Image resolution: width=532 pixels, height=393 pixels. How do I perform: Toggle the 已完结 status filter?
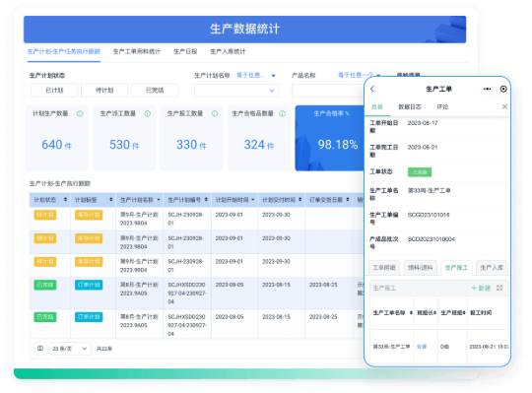pos(155,91)
